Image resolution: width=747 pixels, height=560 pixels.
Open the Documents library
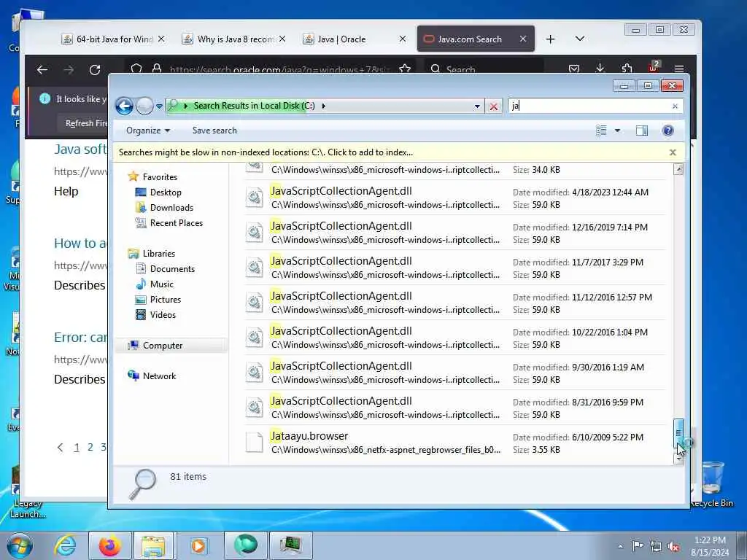(x=172, y=268)
